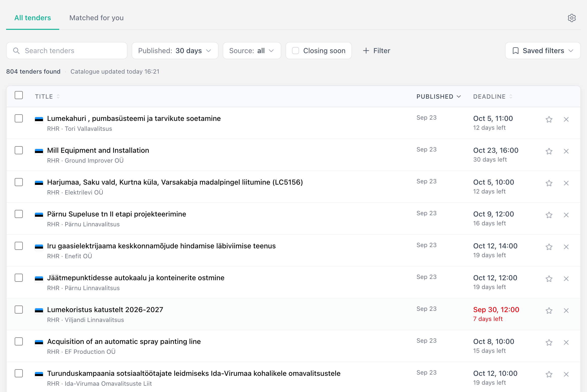Dismiss the Jäätmepunktidesse autokaalu tender
The height and width of the screenshot is (392, 587).
click(566, 279)
